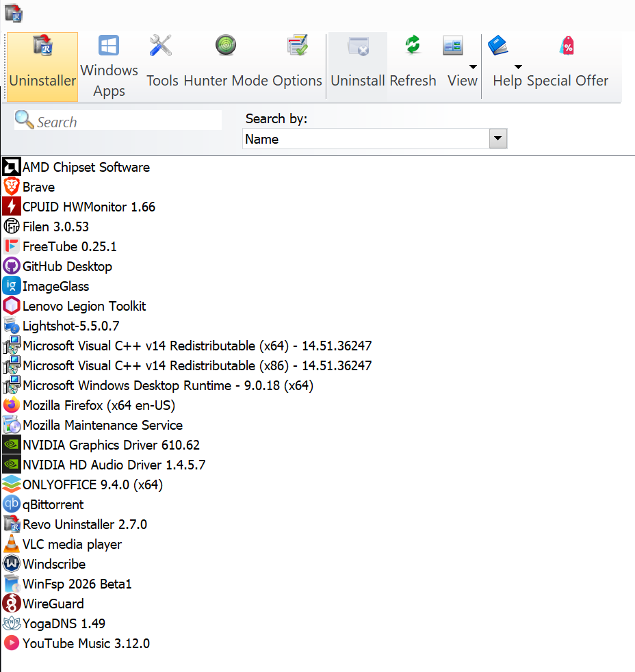Select the Filen app icon
This screenshot has height=672, width=635.
click(12, 226)
